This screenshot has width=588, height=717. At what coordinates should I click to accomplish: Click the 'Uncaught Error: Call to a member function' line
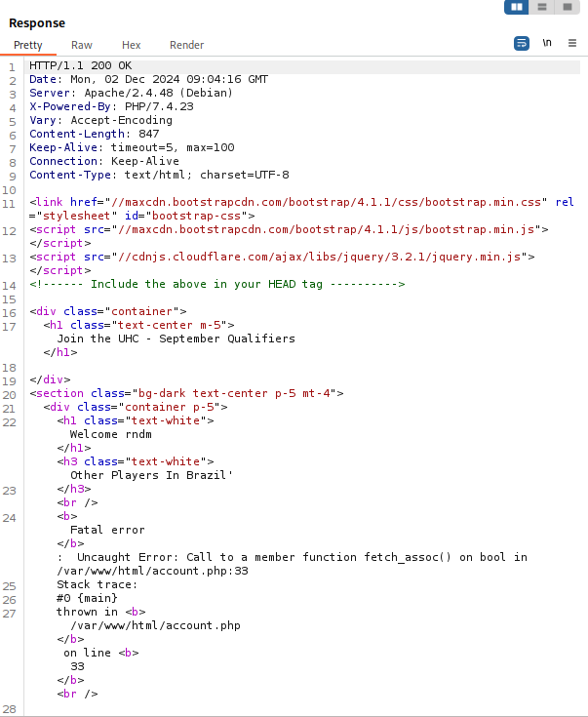point(293,557)
